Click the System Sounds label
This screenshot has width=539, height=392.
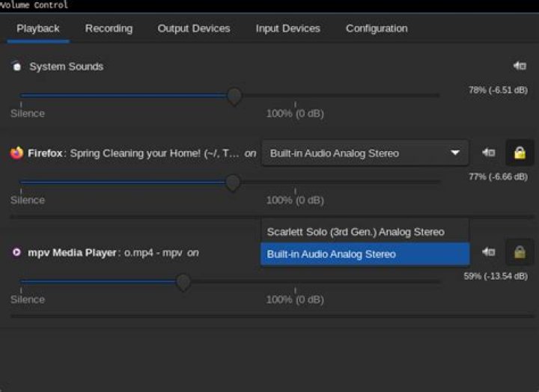point(67,67)
